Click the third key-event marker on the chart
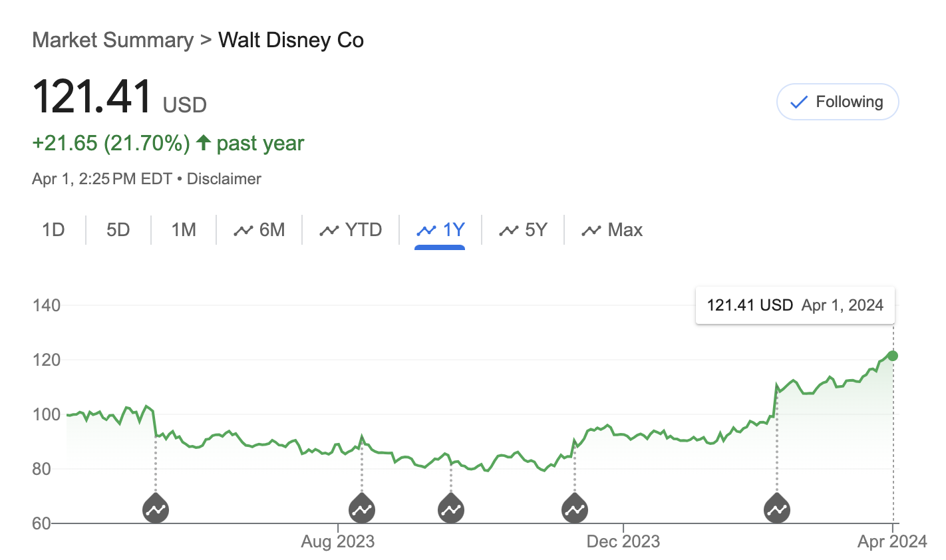 pyautogui.click(x=451, y=509)
